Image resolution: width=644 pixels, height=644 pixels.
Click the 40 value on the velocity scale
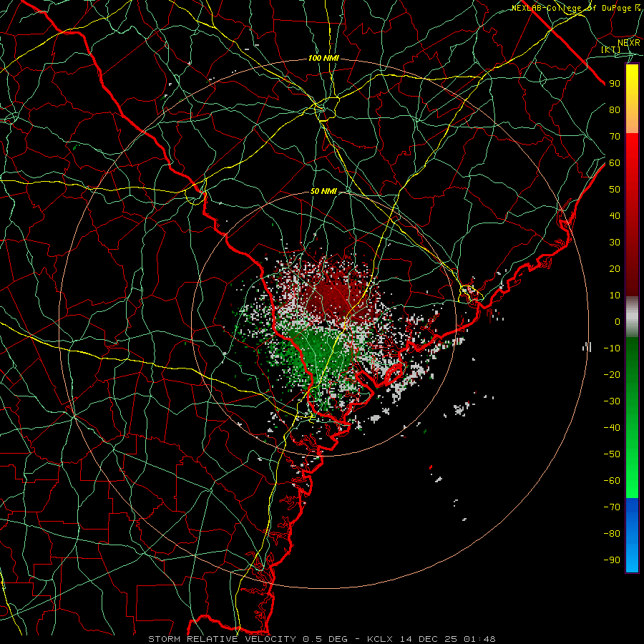[x=615, y=215]
